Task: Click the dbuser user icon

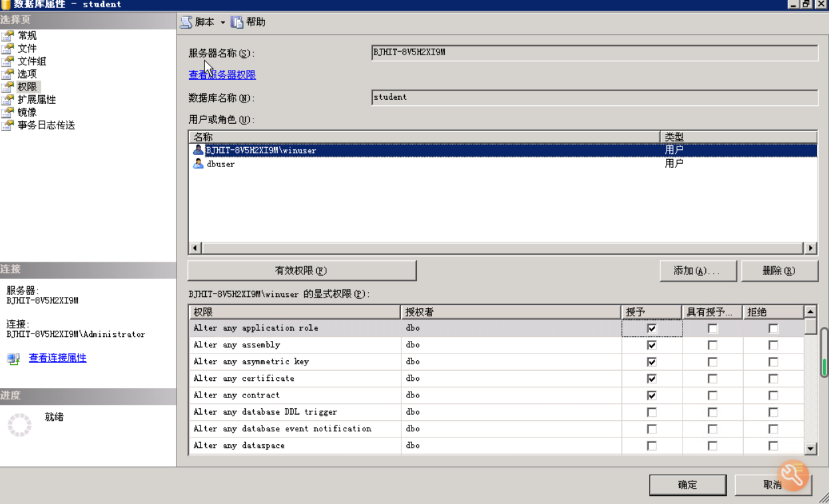Action: coord(198,164)
